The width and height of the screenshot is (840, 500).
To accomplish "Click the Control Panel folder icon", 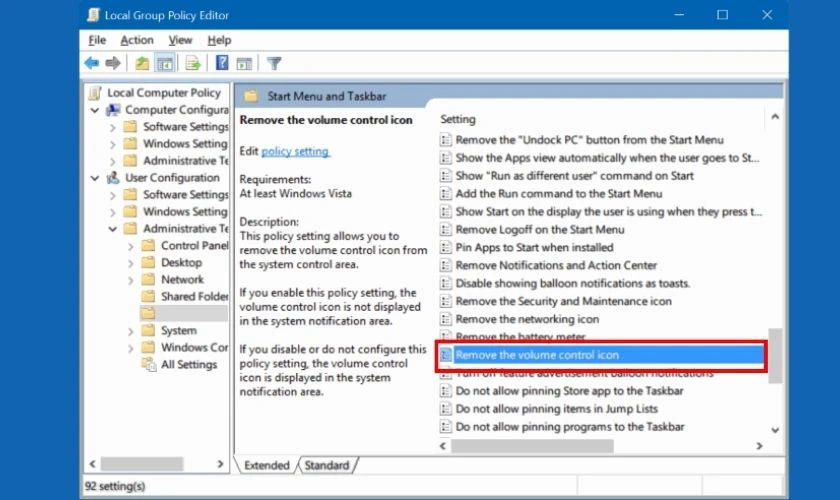I will [x=148, y=245].
